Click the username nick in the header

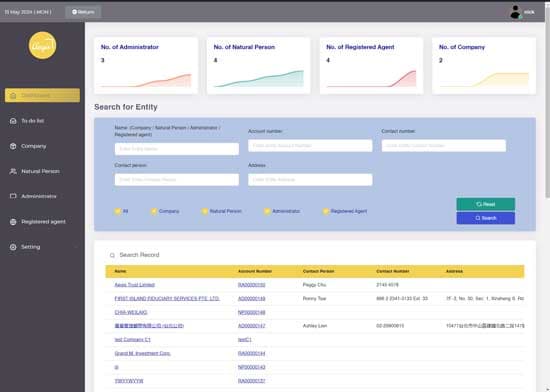[x=529, y=12]
